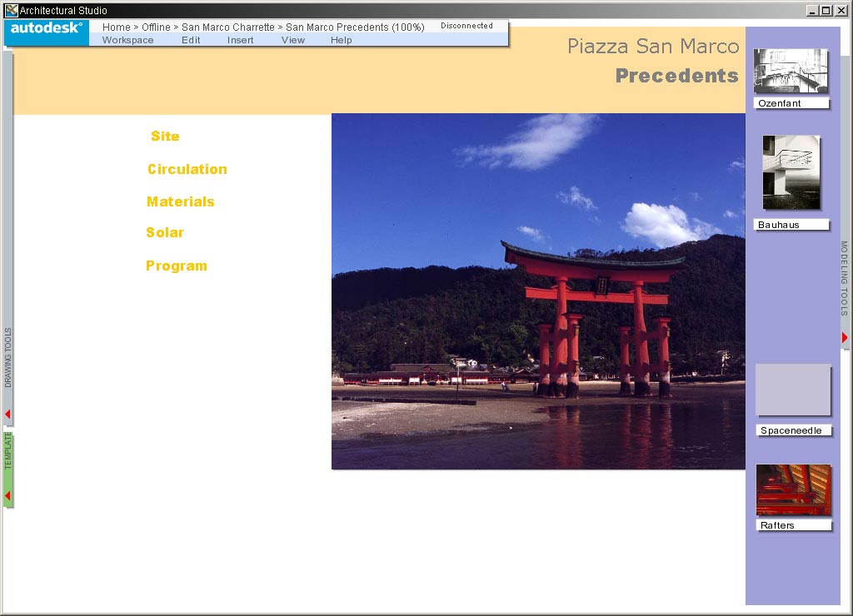Image resolution: width=853 pixels, height=616 pixels.
Task: Click San Marco Precedents (100%) breadcrumb
Action: pos(355,27)
